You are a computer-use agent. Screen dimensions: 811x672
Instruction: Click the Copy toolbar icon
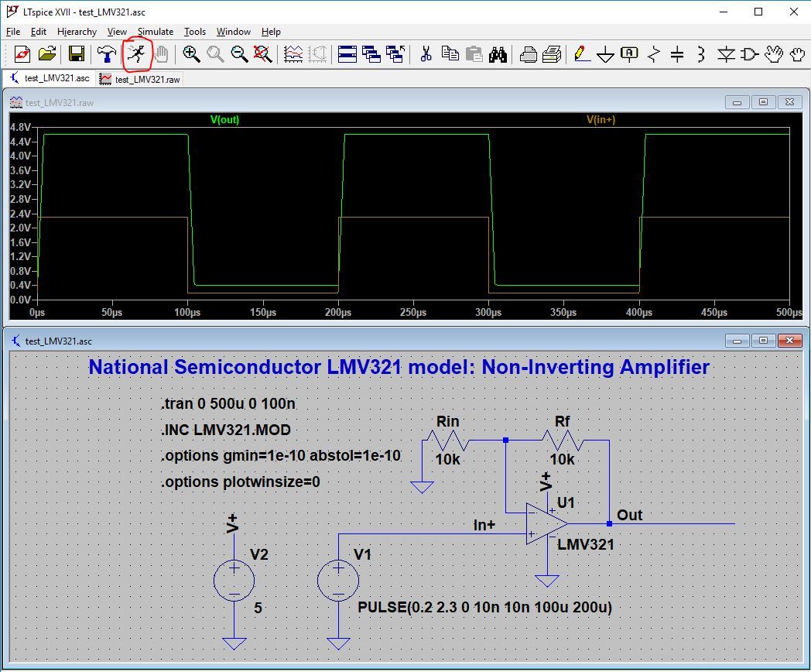tap(450, 53)
